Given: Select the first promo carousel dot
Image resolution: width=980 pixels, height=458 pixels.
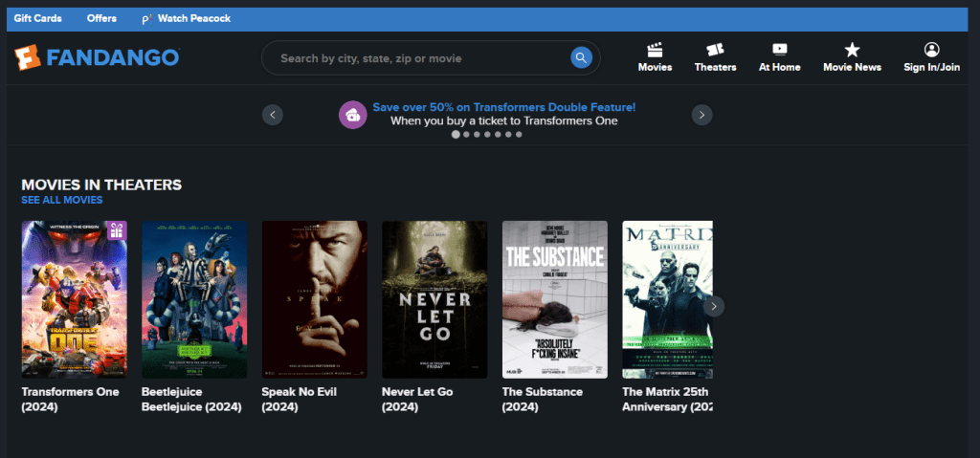Looking at the screenshot, I should 456,135.
